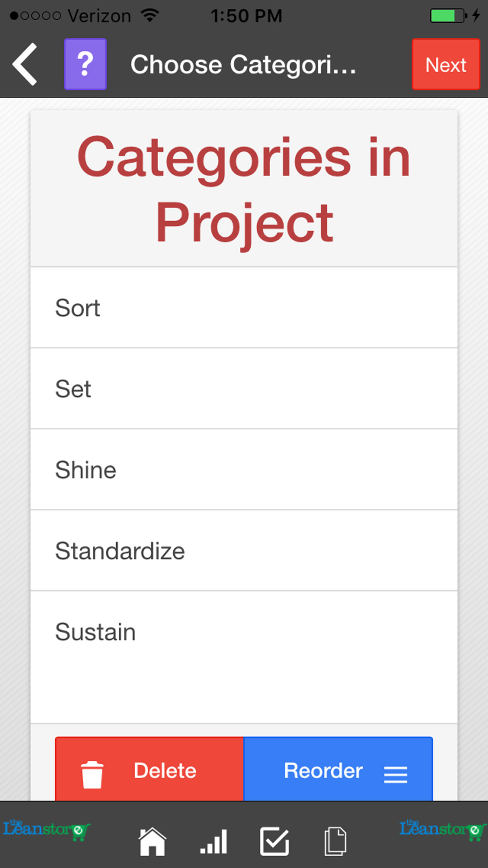
Task: Tap the right Leanstore logo
Action: click(x=442, y=830)
